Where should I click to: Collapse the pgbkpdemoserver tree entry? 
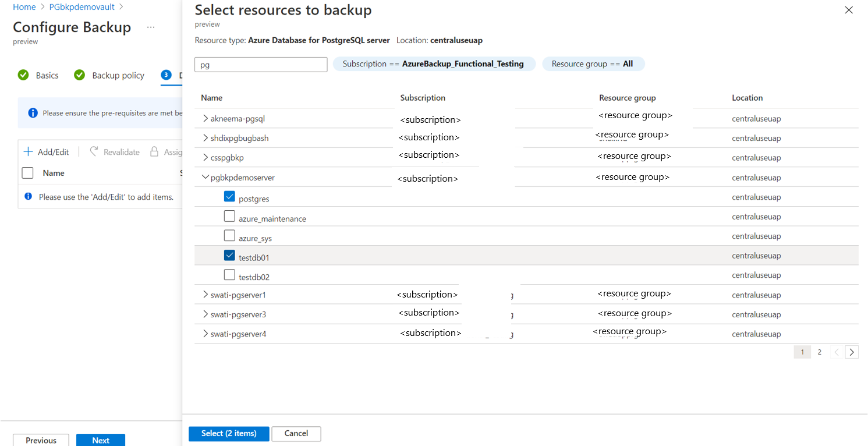click(205, 177)
